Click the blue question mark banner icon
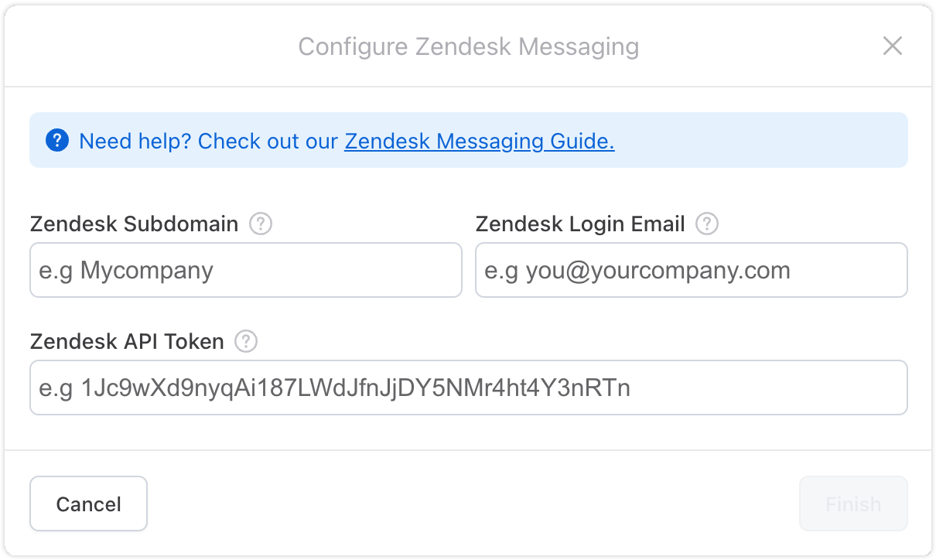The image size is (936, 560). 57,141
